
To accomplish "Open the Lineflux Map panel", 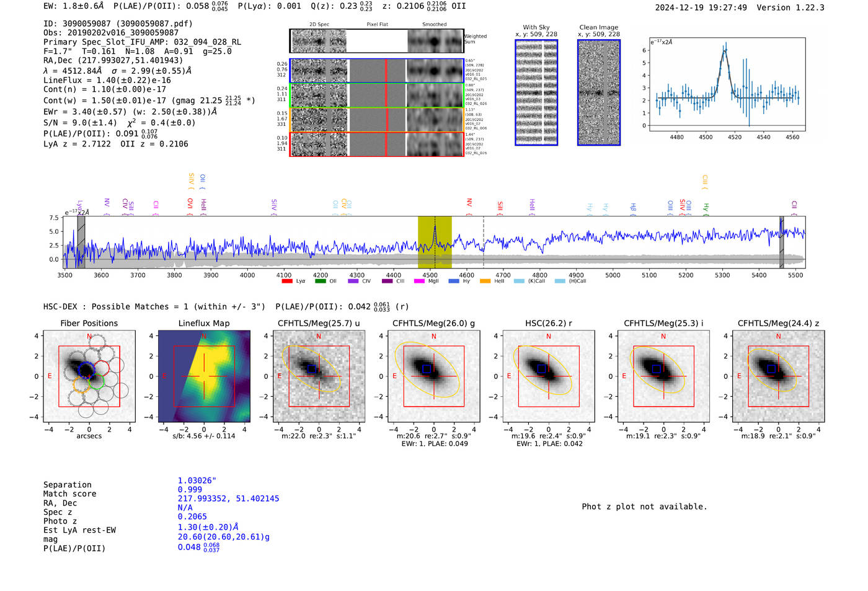I will tap(204, 376).
